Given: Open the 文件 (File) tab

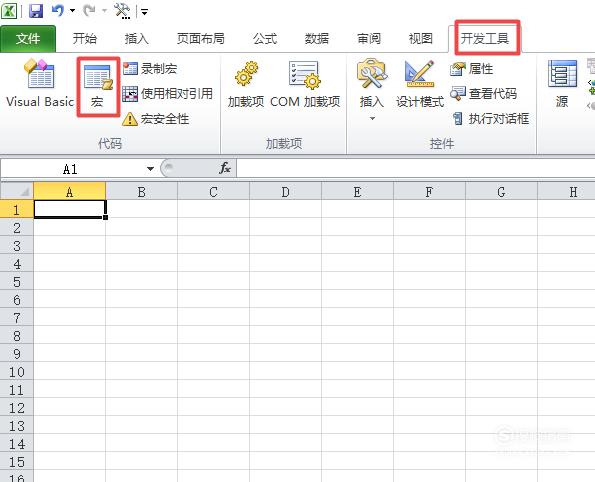Looking at the screenshot, I should point(28,39).
